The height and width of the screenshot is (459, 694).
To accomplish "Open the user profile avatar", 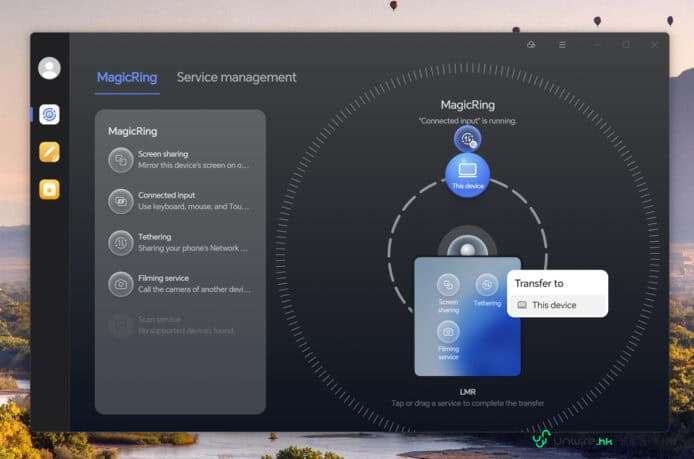I will pos(49,68).
